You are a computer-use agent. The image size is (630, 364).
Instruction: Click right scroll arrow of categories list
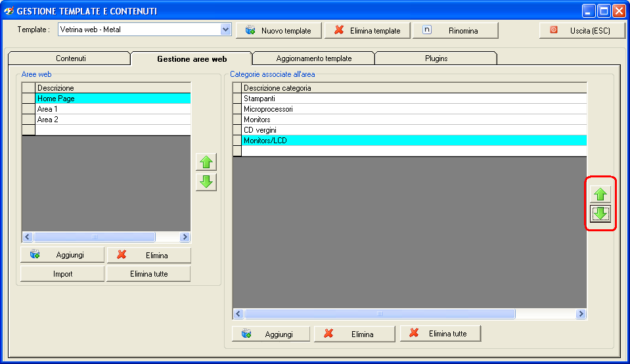click(581, 314)
